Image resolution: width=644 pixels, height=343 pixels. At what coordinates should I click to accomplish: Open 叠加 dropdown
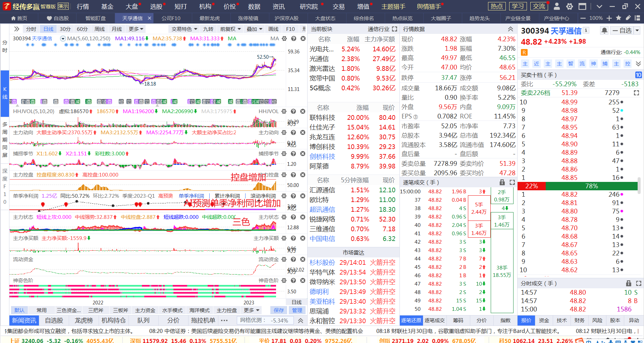point(254,29)
